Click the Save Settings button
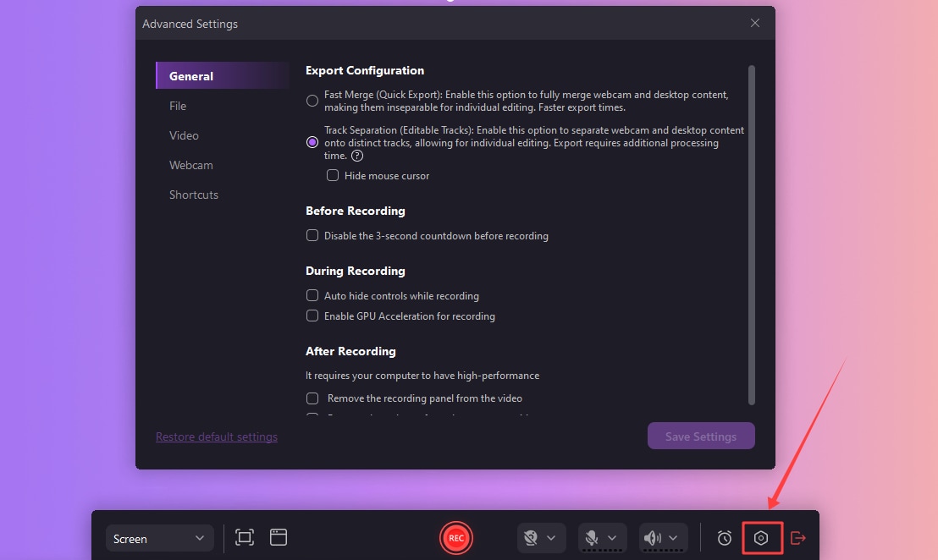Image resolution: width=938 pixels, height=560 pixels. (x=701, y=436)
